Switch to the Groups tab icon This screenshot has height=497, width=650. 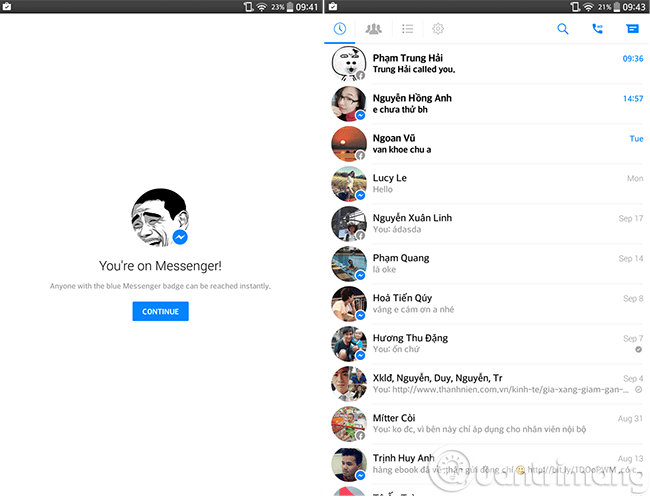pos(374,29)
